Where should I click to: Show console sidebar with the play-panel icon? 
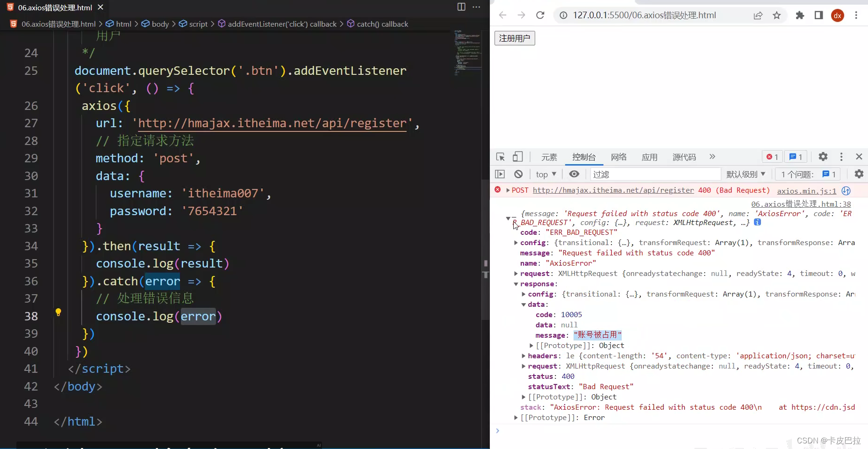[500, 174]
